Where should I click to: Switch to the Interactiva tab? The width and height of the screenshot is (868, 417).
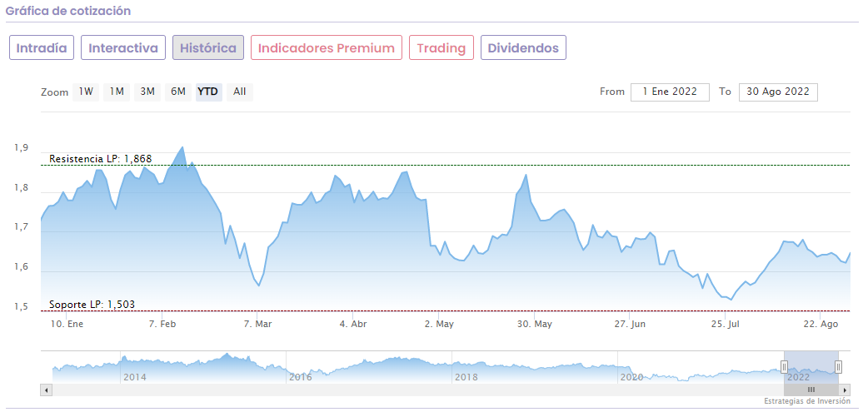123,48
